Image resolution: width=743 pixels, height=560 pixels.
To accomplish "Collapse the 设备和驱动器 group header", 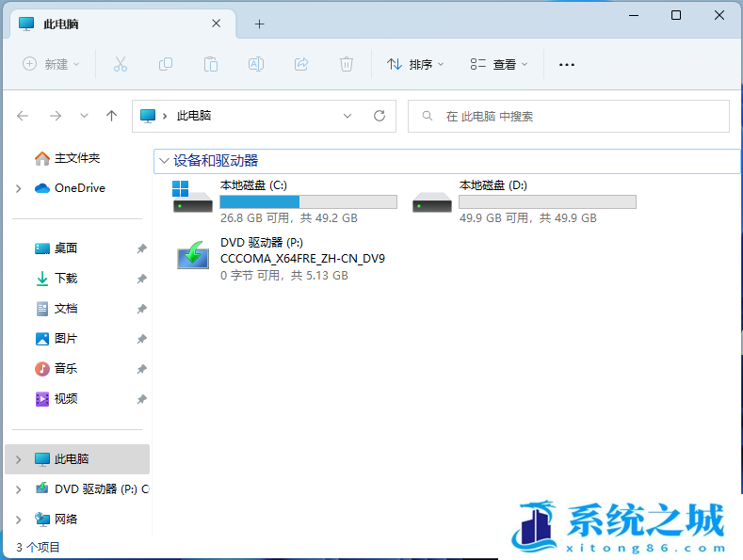I will pos(164,161).
